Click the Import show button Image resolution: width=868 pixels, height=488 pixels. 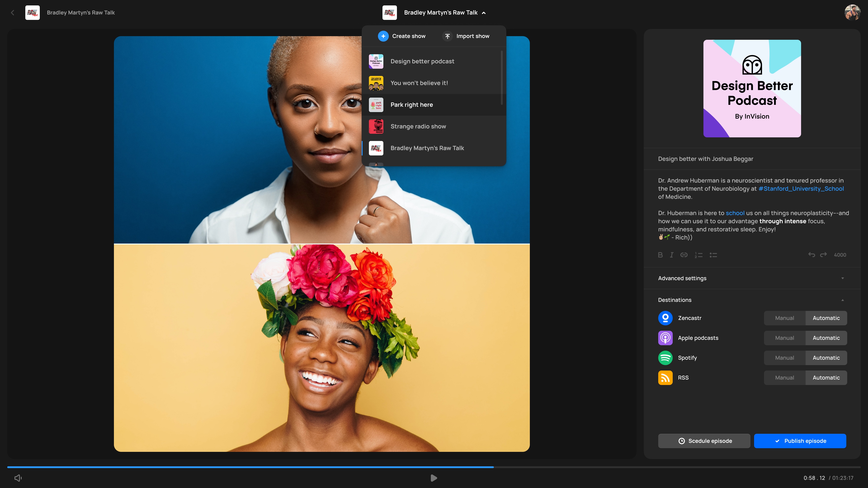tap(466, 36)
